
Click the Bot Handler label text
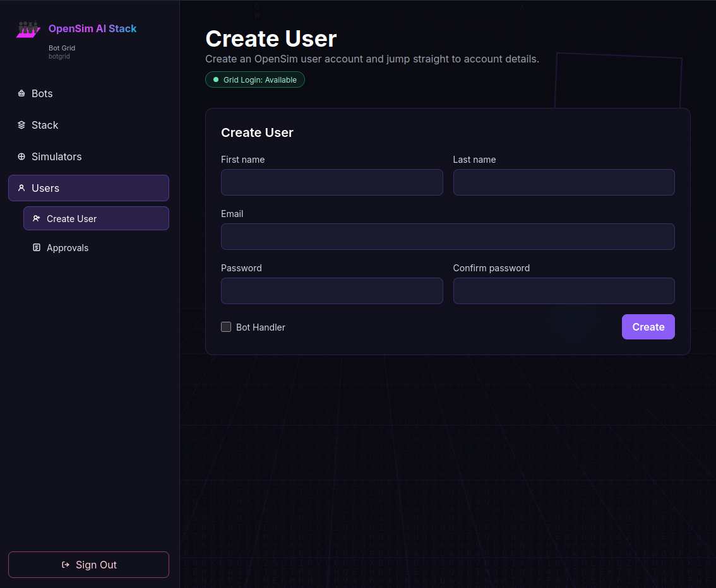tap(261, 327)
